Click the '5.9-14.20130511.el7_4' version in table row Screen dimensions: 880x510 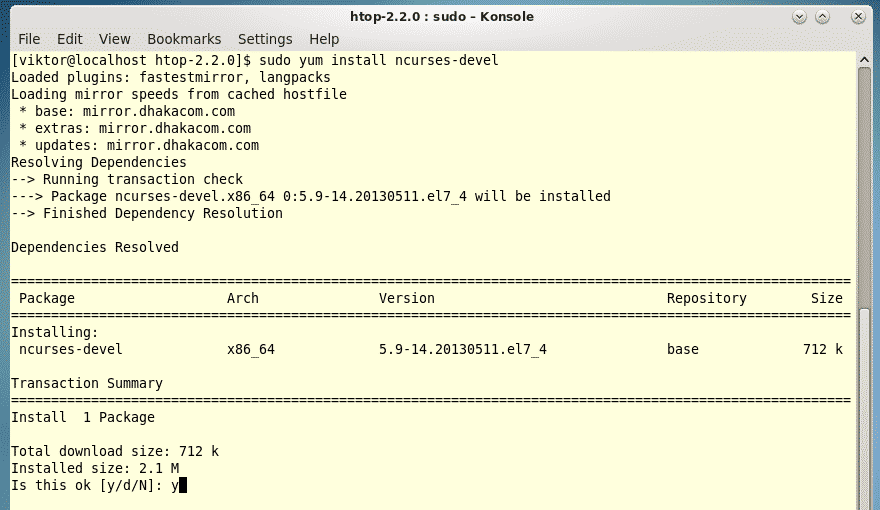pyautogui.click(x=463, y=350)
